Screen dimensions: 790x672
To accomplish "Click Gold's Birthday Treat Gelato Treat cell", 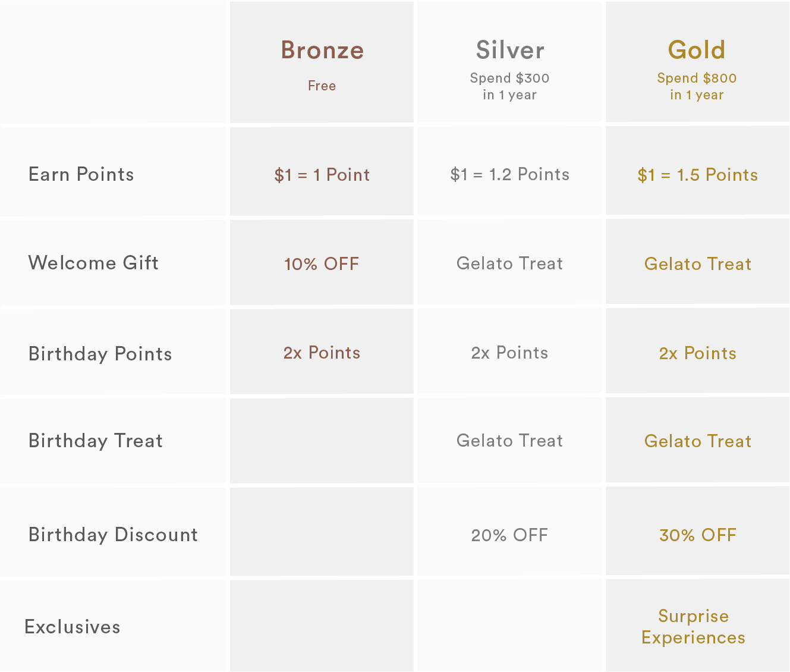I will tap(697, 441).
